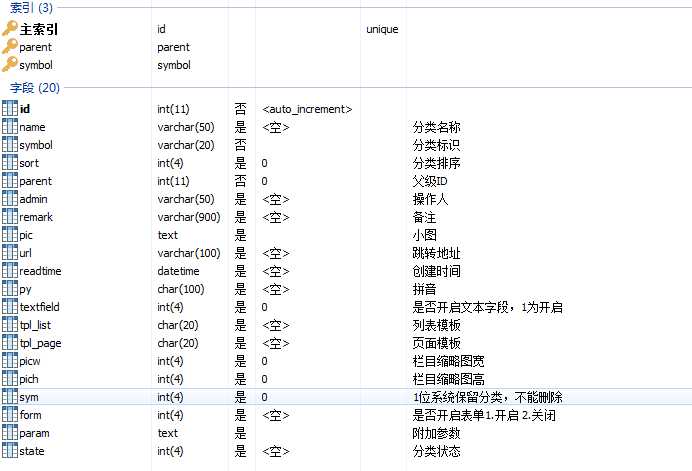Screen dimensions: 692x471
Task: Click the unique label of 主索引
Action: (382, 30)
